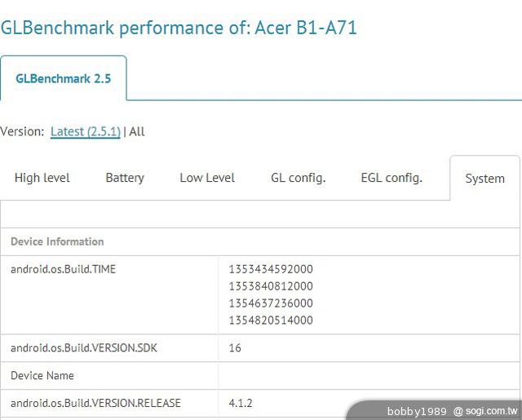Switch to the High level tab
Viewport: 522px width, 420px height.
click(x=42, y=178)
